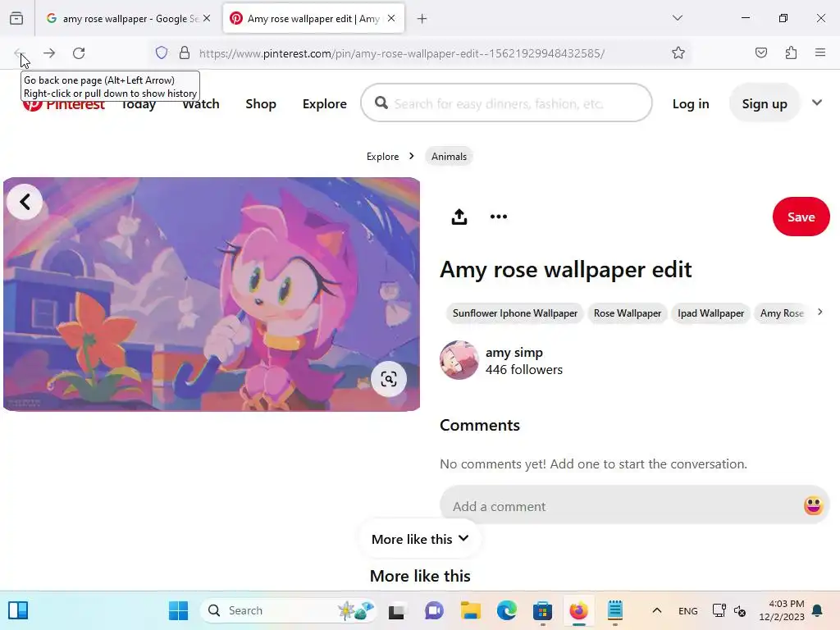The width and height of the screenshot is (840, 630).
Task: Click the site security padlock icon
Action: point(185,52)
